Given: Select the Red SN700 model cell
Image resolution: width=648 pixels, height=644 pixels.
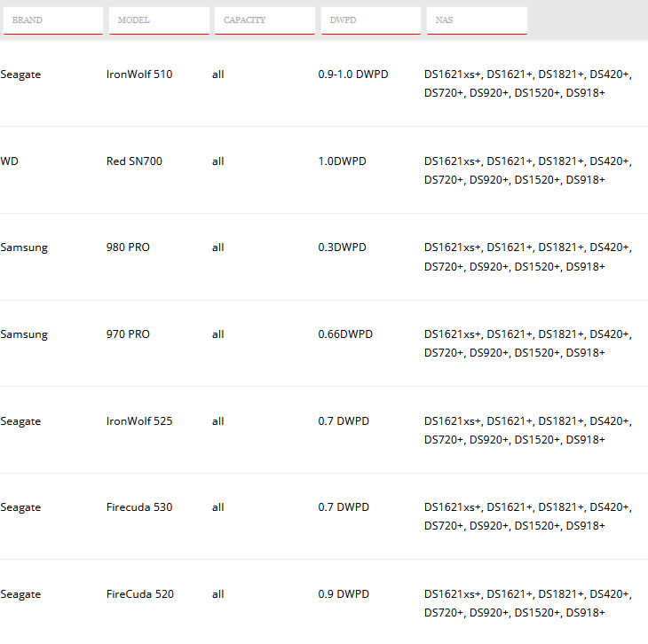Looking at the screenshot, I should (134, 161).
